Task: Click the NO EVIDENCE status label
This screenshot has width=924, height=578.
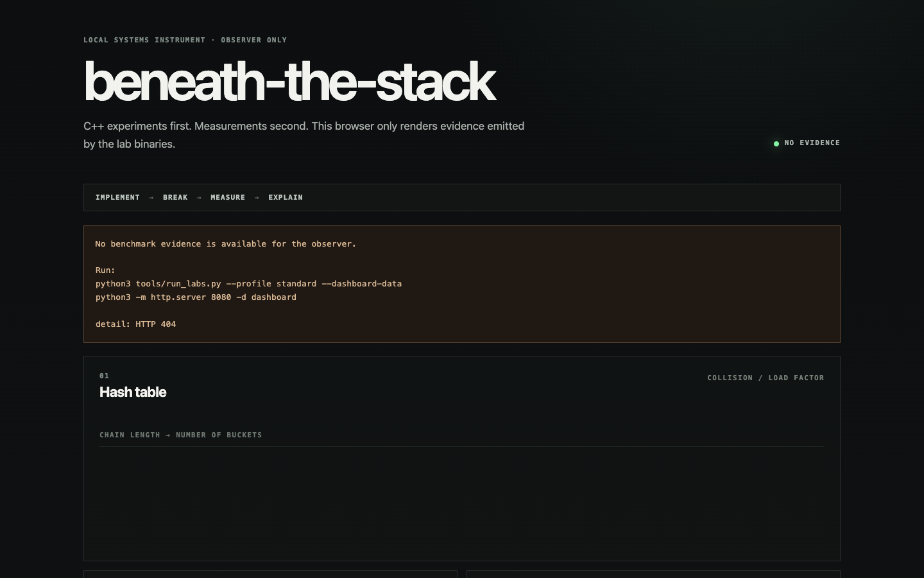Action: (812, 143)
